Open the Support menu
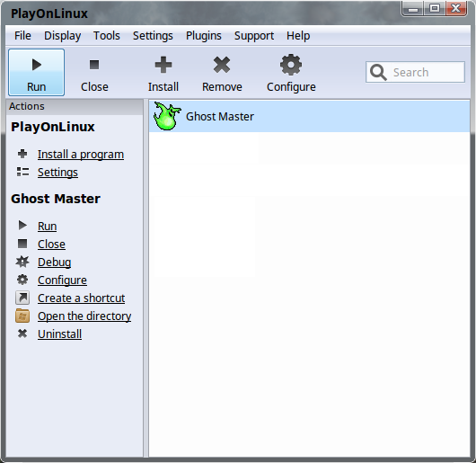The height and width of the screenshot is (463, 476). (x=254, y=36)
